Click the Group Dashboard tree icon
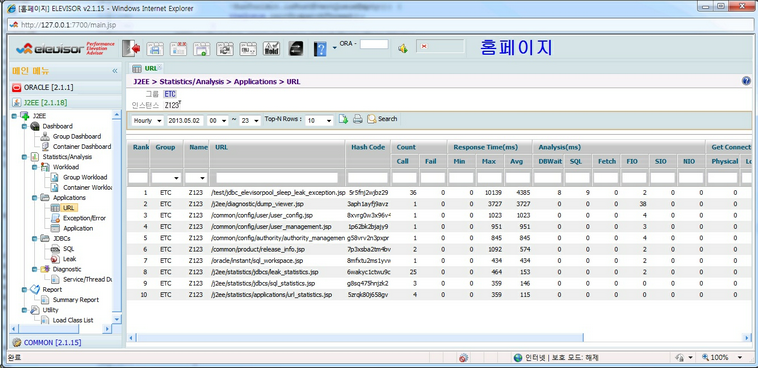This screenshot has width=758, height=368. [45, 136]
